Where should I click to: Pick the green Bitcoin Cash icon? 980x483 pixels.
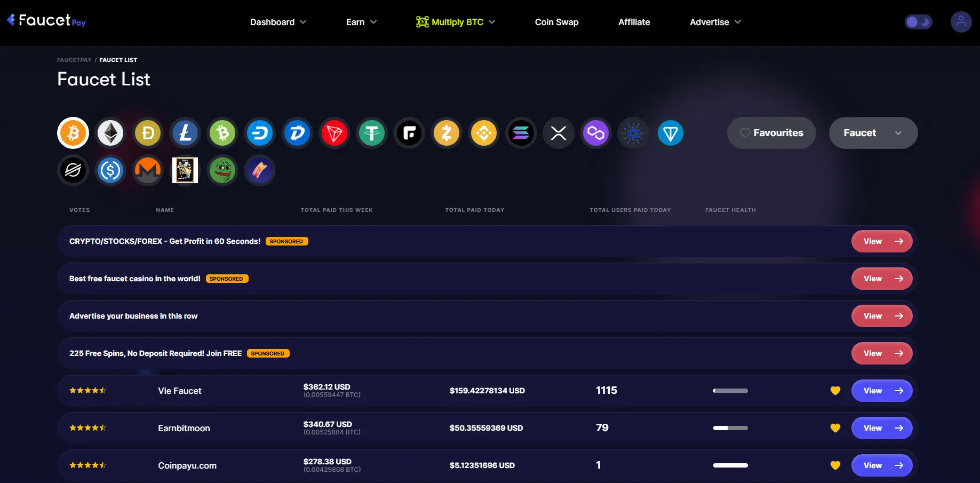click(222, 133)
